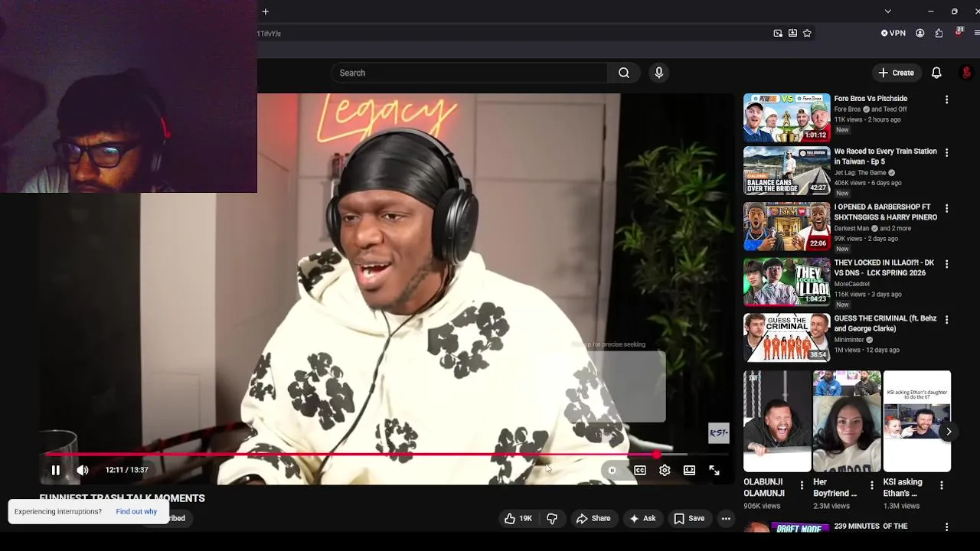The image size is (980, 551).
Task: Open the notifications bell
Action: pyautogui.click(x=936, y=73)
